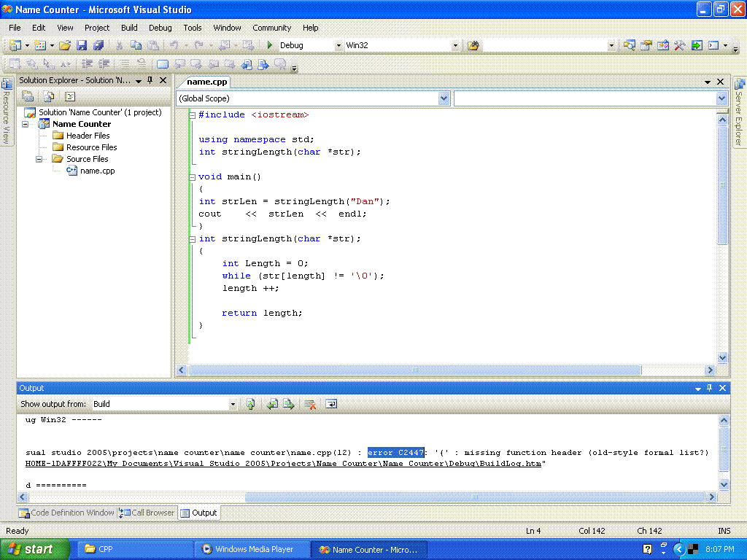Viewport: 747px width, 560px height.
Task: Toggle word wrap in Output pane
Action: point(331,404)
